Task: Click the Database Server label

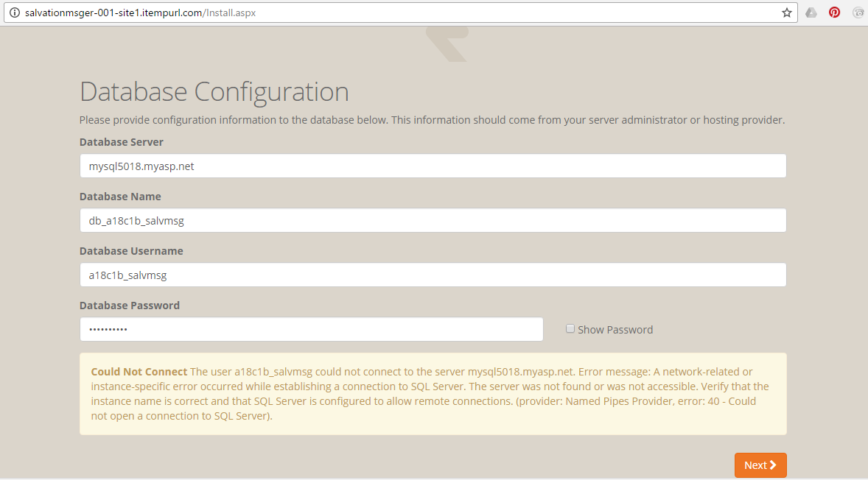Action: click(x=122, y=142)
